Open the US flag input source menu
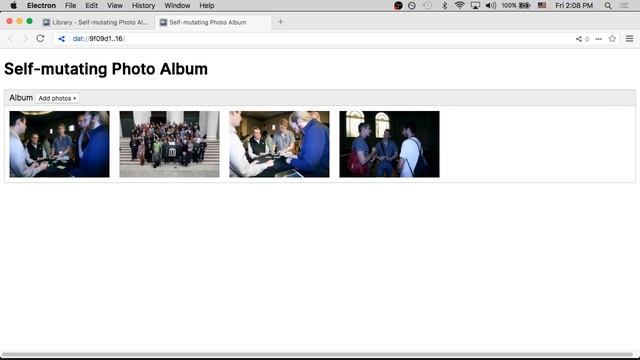Screen dimensions: 640x360 [542, 5]
